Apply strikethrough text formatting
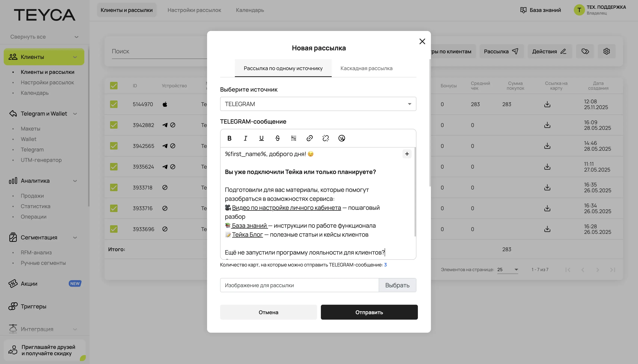Viewport: 638px width, 364px height. (277, 138)
